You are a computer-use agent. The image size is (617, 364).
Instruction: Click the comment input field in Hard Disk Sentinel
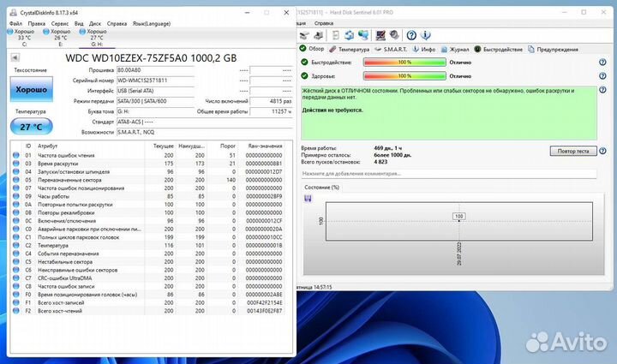click(x=448, y=173)
